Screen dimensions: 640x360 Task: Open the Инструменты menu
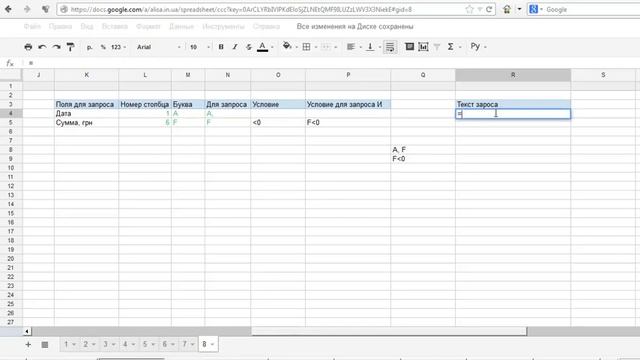(223, 27)
